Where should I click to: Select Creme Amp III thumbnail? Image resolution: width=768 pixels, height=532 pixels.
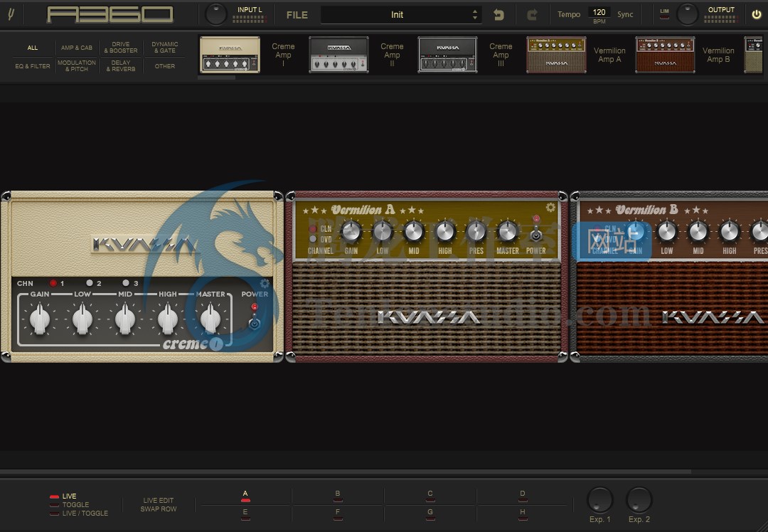(447, 55)
